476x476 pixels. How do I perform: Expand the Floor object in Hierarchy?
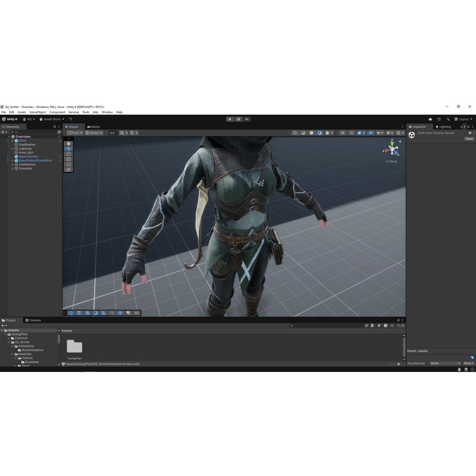click(x=12, y=141)
